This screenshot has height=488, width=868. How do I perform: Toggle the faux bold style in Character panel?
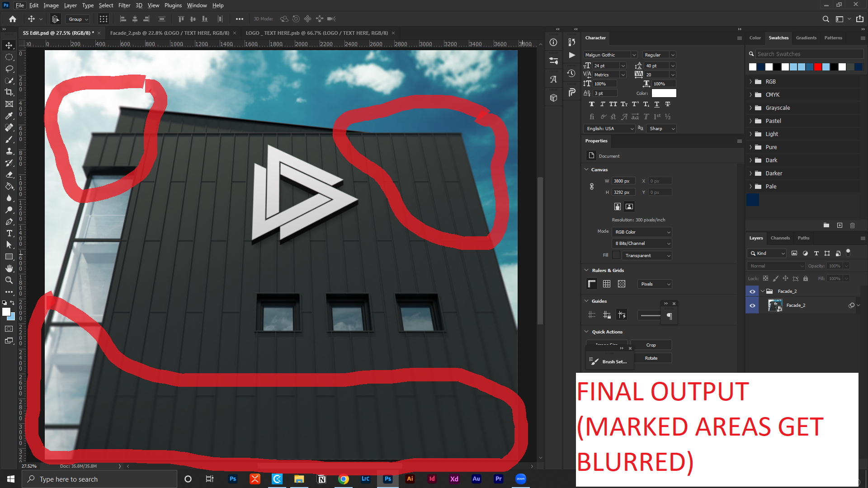[x=592, y=104]
